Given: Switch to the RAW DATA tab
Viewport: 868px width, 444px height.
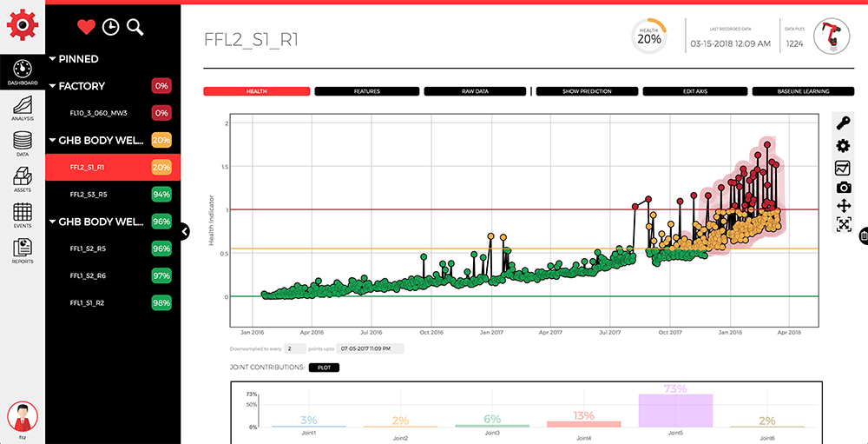Looking at the screenshot, I should coord(474,91).
